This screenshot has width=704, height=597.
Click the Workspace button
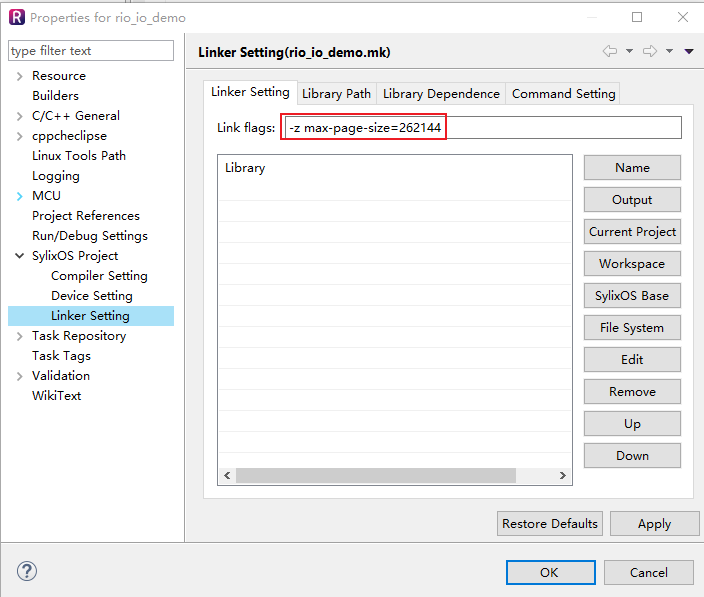632,263
